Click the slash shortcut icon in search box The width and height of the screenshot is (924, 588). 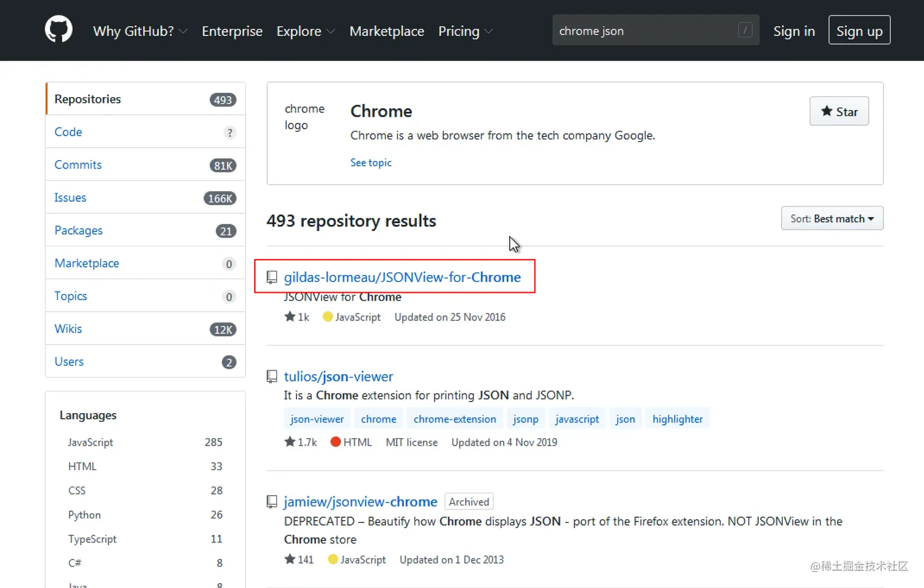[x=745, y=30]
